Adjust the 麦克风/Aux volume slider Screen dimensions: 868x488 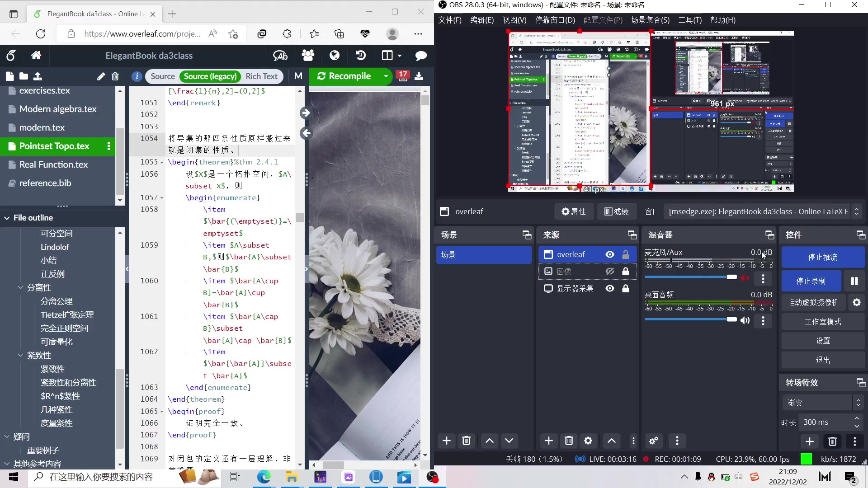(731, 277)
